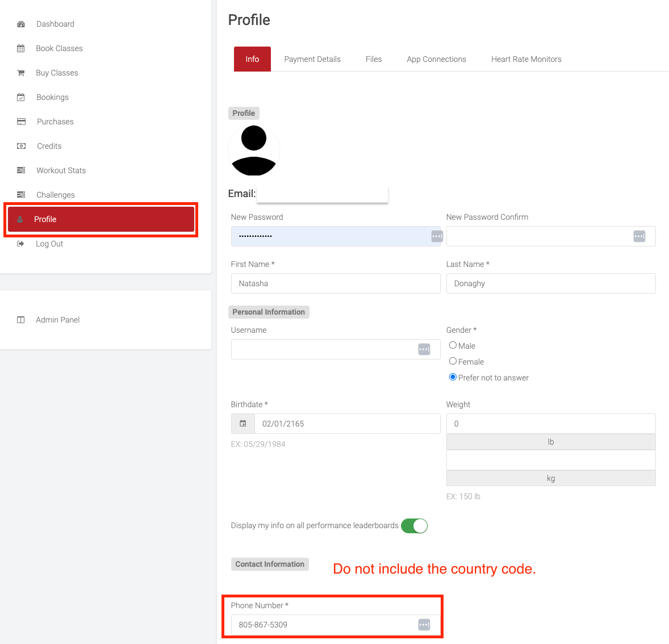Click the Phone Number field 805-867-5309
Image resolution: width=669 pixels, height=644 pixels.
pyautogui.click(x=336, y=625)
